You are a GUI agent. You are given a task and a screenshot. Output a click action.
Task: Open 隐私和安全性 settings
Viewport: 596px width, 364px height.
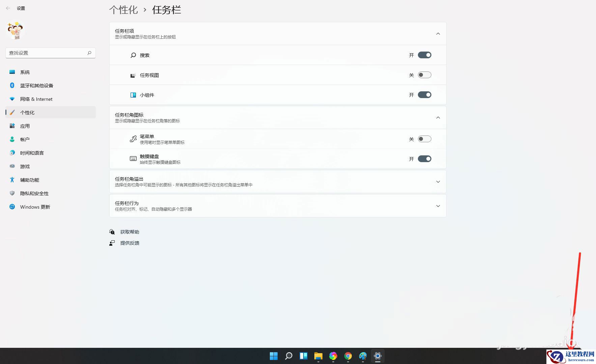(35, 193)
